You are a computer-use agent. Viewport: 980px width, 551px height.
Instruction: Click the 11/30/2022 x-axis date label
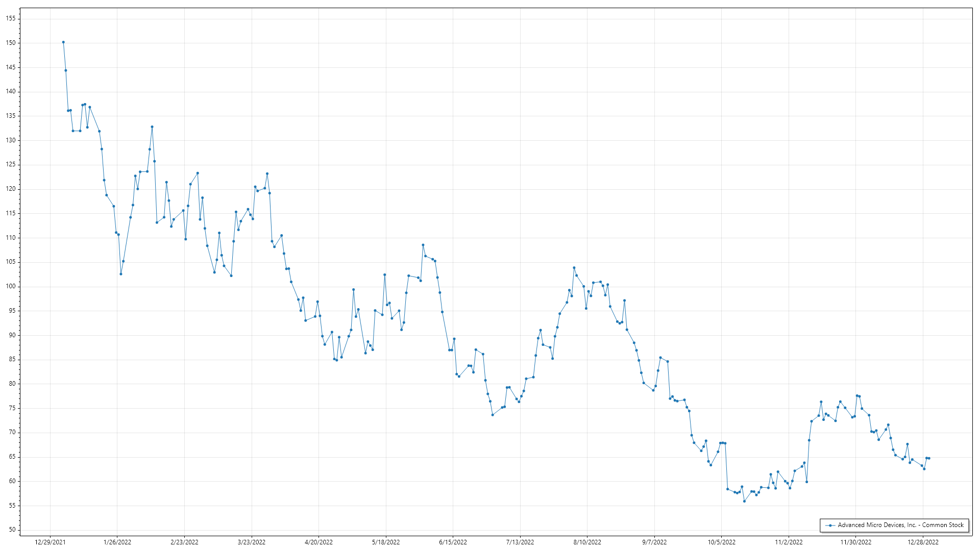pyautogui.click(x=856, y=542)
